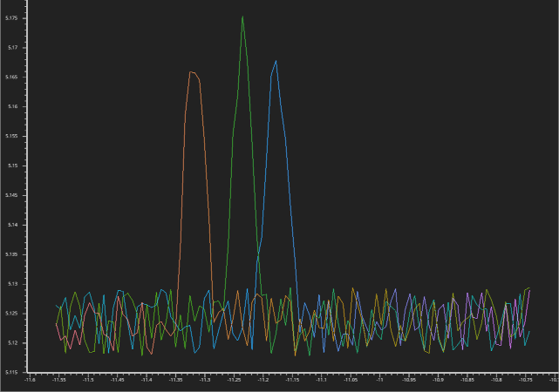Viewport: 559px width, 392px height.
Task: Click the top of the orange peak
Action: [x=192, y=72]
